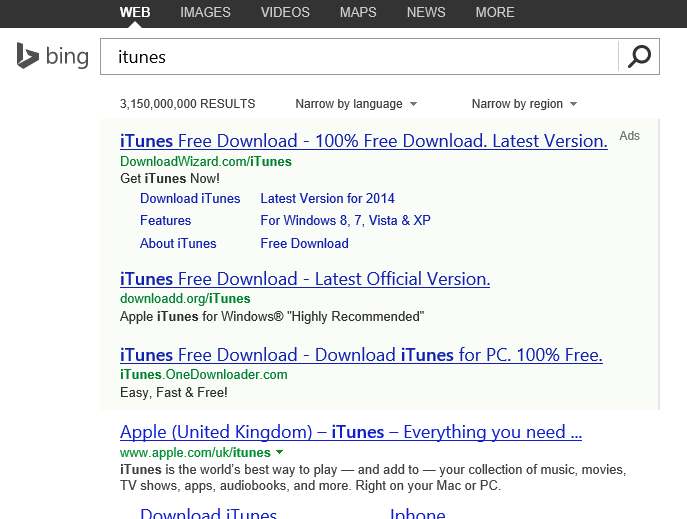
Task: Click the Easy, Fast & Free! description
Action: 174,392
